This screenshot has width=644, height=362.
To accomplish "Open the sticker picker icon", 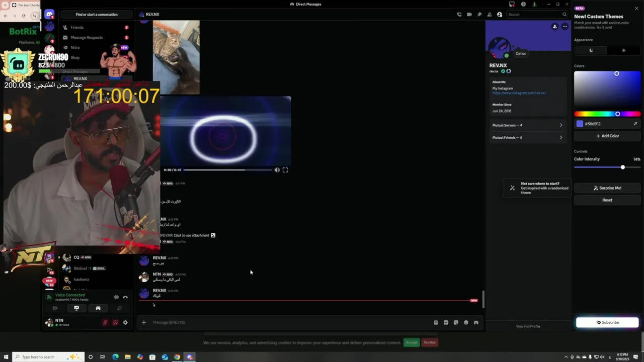I will (x=456, y=322).
